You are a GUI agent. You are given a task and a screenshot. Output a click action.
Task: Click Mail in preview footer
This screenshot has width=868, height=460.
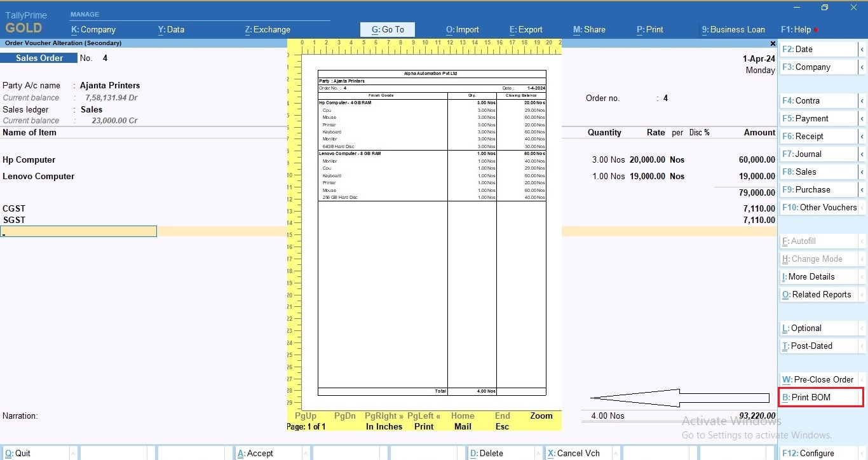[x=463, y=427]
